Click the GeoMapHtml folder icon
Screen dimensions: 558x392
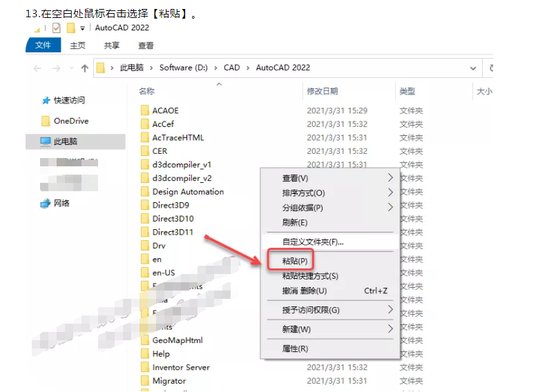point(145,340)
